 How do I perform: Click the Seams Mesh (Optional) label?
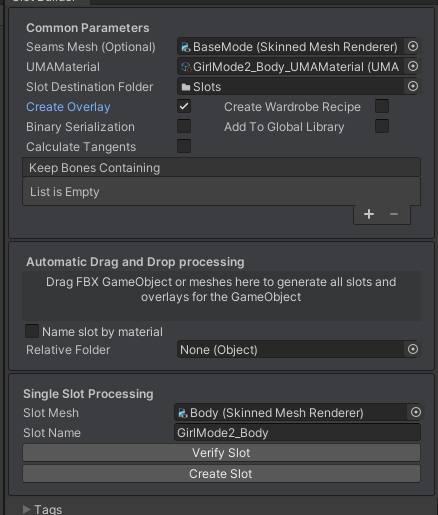(91, 47)
